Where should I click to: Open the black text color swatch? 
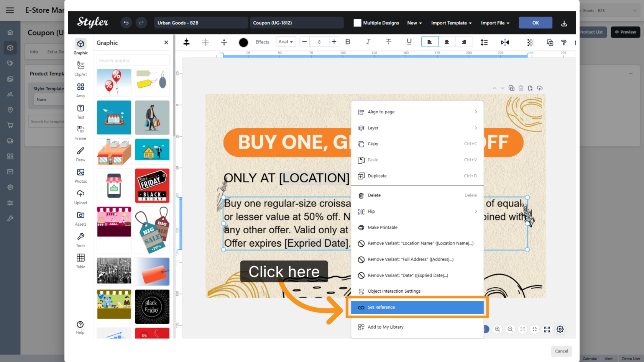coord(243,43)
